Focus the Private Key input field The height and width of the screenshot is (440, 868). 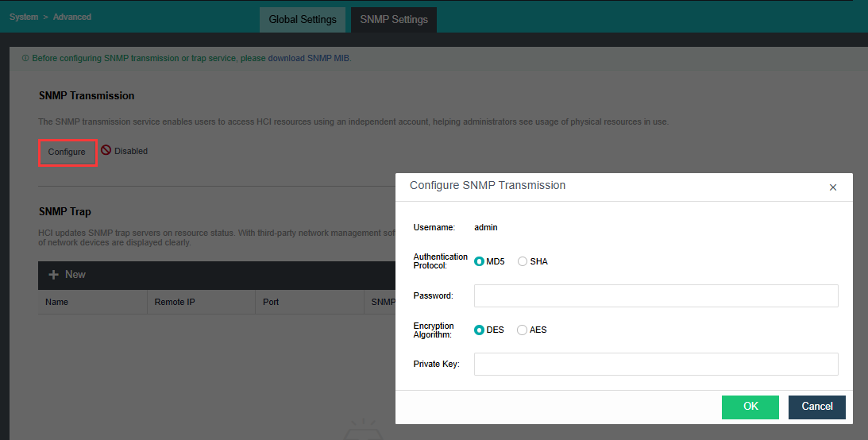click(656, 364)
